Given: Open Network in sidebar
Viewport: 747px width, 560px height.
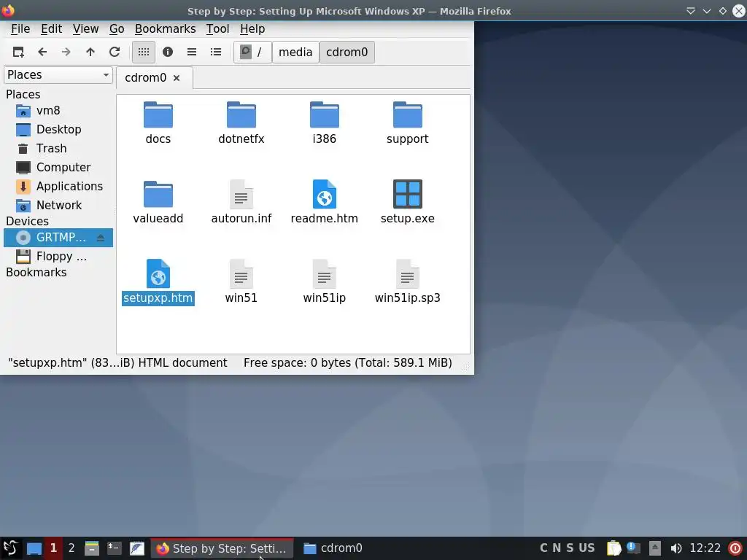Looking at the screenshot, I should [x=58, y=205].
